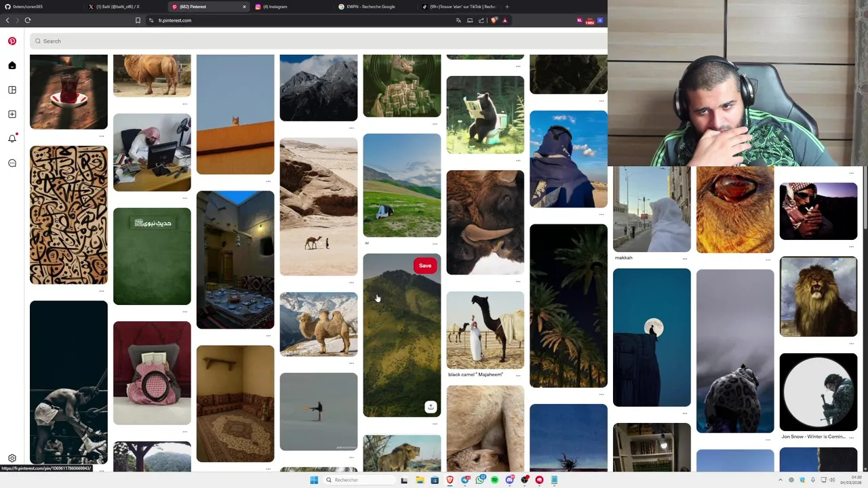Open snow leopard on rock pin
Screen dimensions: 868x488
pos(735,351)
